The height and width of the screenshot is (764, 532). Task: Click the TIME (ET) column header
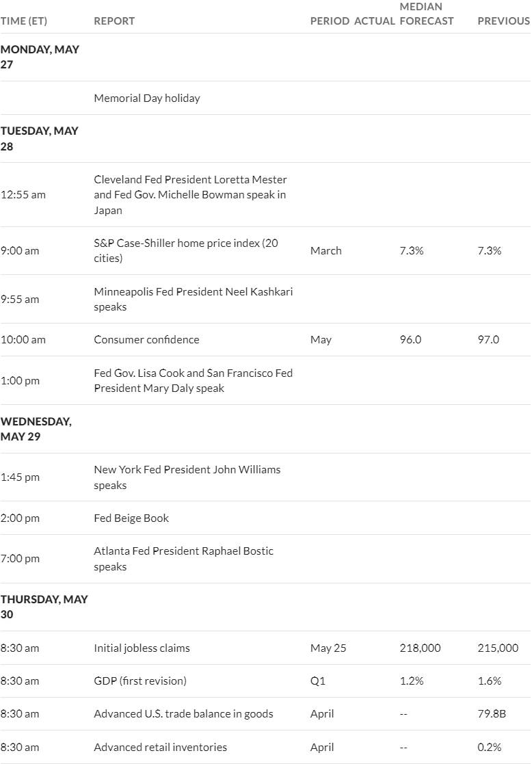click(24, 21)
